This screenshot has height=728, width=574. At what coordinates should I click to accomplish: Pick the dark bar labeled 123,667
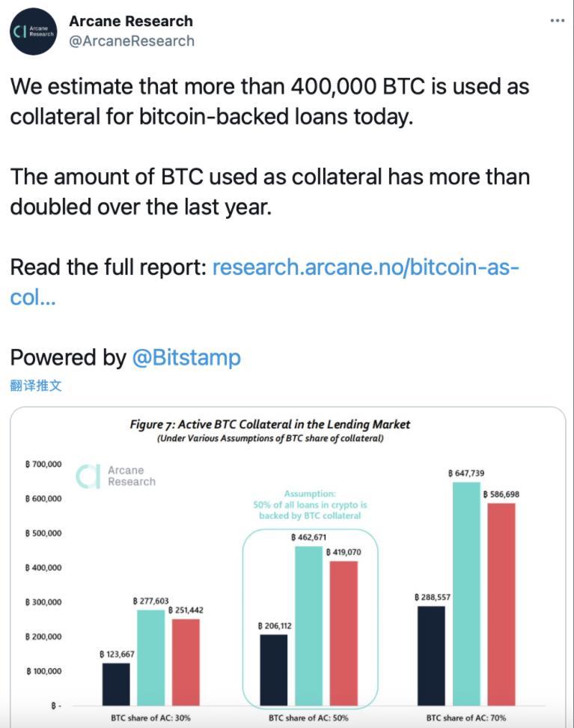(116, 684)
